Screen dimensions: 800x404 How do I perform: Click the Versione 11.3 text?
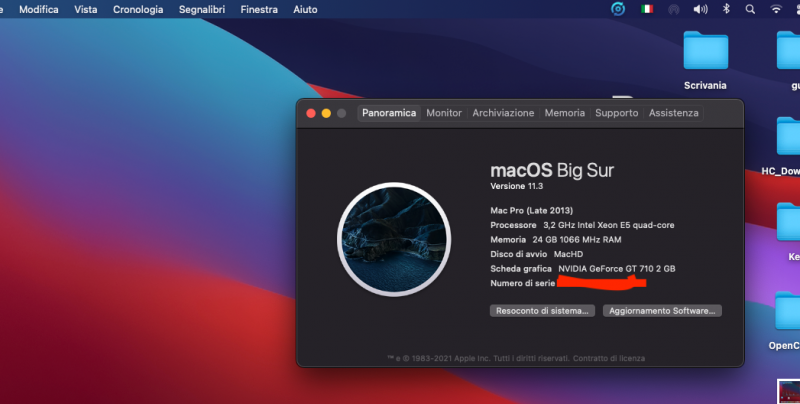click(x=516, y=186)
